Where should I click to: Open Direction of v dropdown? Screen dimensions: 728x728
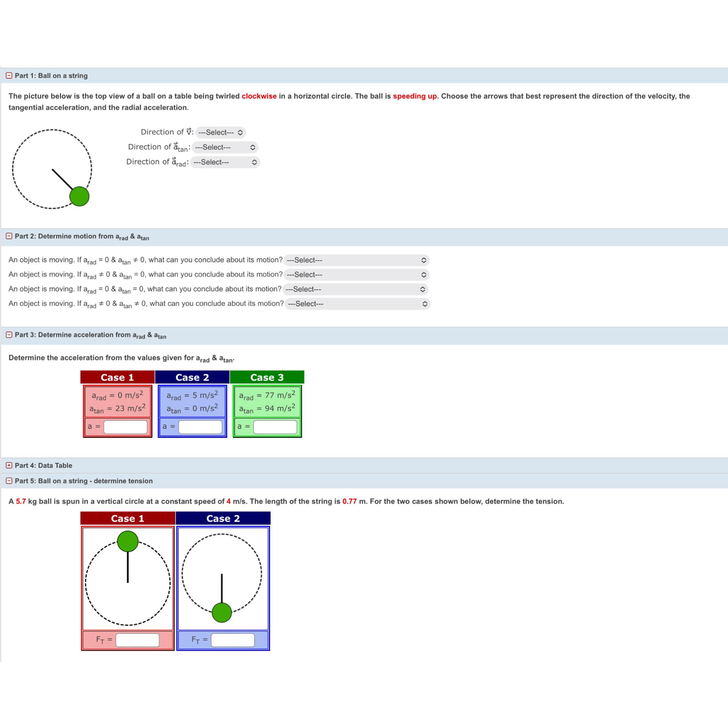(x=220, y=132)
